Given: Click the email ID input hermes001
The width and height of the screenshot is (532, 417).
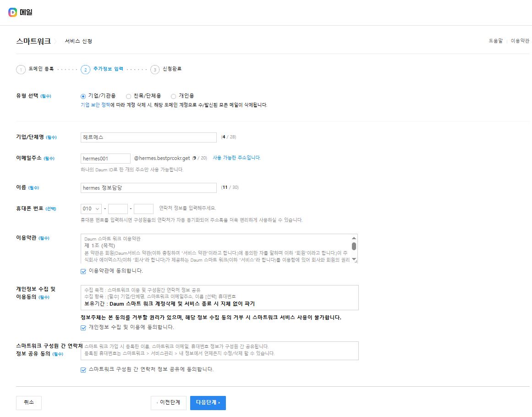Looking at the screenshot, I should coord(105,159).
